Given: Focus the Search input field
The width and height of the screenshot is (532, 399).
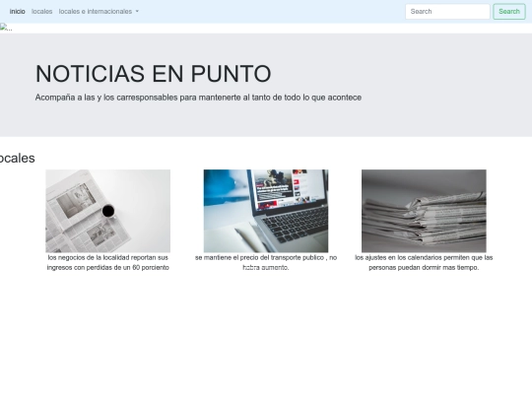Looking at the screenshot, I should pos(447,12).
